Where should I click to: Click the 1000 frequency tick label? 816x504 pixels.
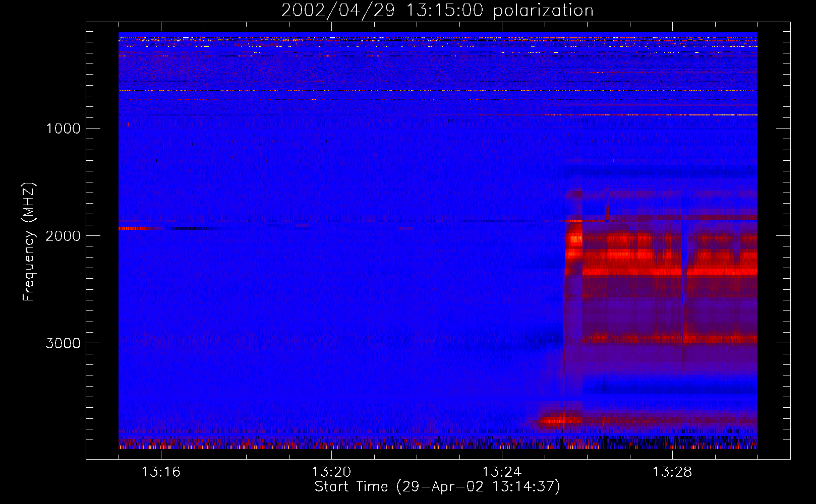pyautogui.click(x=64, y=129)
